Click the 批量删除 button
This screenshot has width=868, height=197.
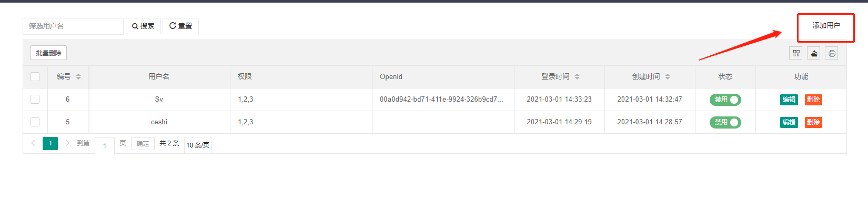point(48,53)
